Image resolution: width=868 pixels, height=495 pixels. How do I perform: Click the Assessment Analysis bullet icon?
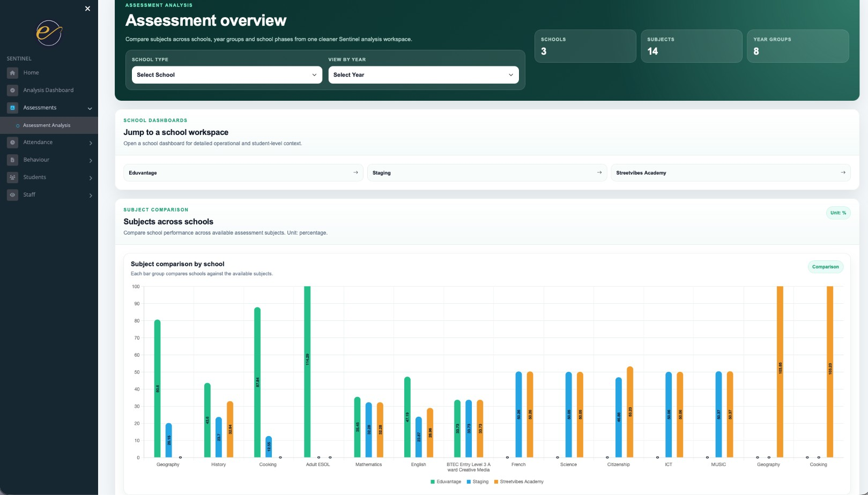click(18, 126)
